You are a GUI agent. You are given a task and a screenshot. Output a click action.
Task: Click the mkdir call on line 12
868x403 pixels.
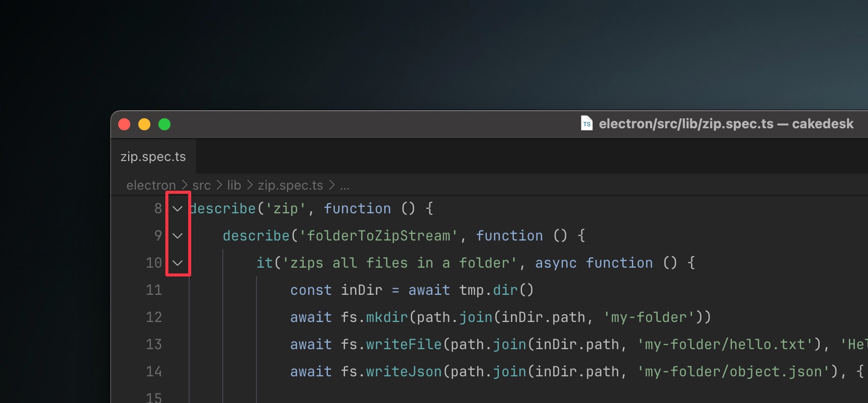click(387, 317)
